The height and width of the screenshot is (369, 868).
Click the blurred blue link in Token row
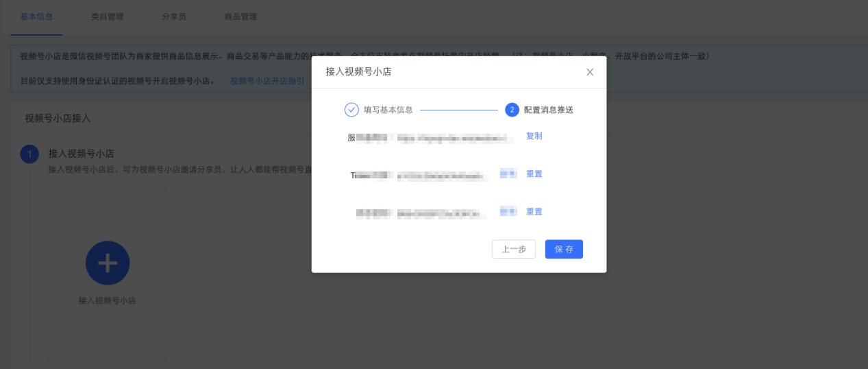[x=508, y=174]
